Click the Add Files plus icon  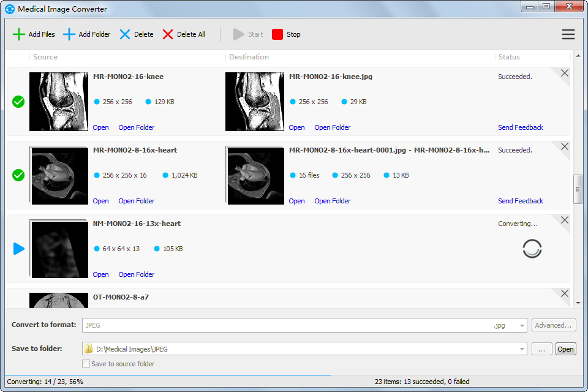(19, 34)
